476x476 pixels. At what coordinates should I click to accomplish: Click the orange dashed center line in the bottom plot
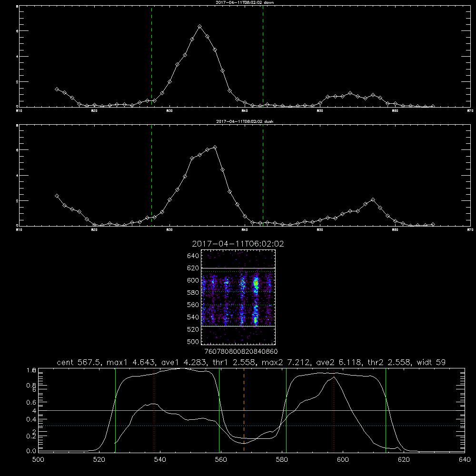(x=244, y=410)
